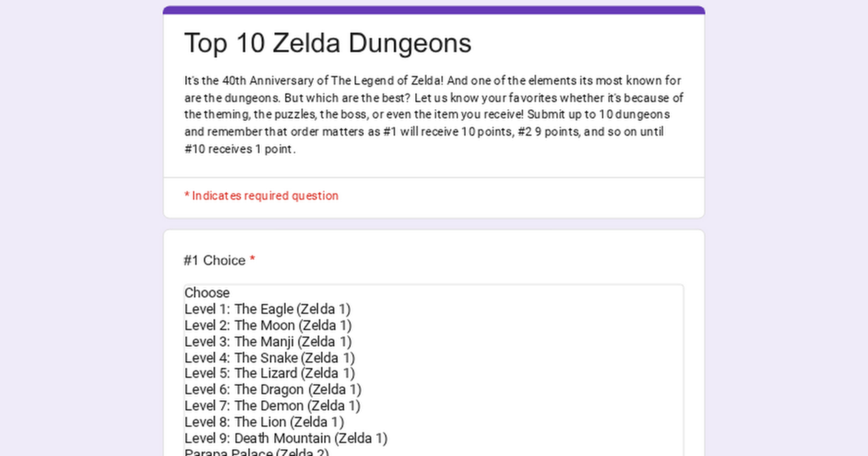Select 'Level 9: Death Mountain (Zelda 1)'
868x456 pixels.
[286, 438]
